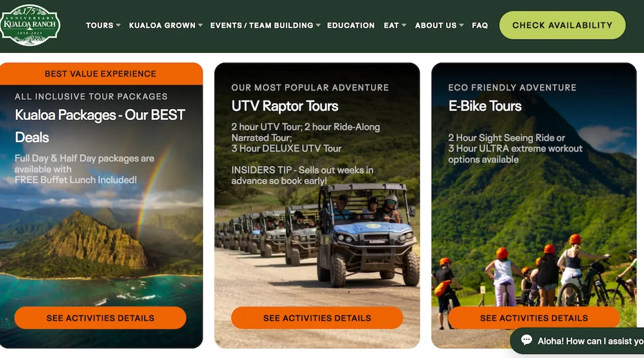Open the chat speech bubble icon
644x358 pixels.
click(526, 340)
